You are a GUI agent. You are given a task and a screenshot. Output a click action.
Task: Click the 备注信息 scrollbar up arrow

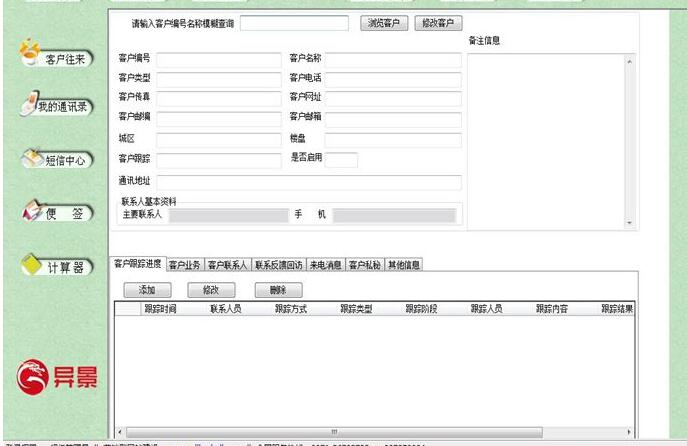coord(630,62)
